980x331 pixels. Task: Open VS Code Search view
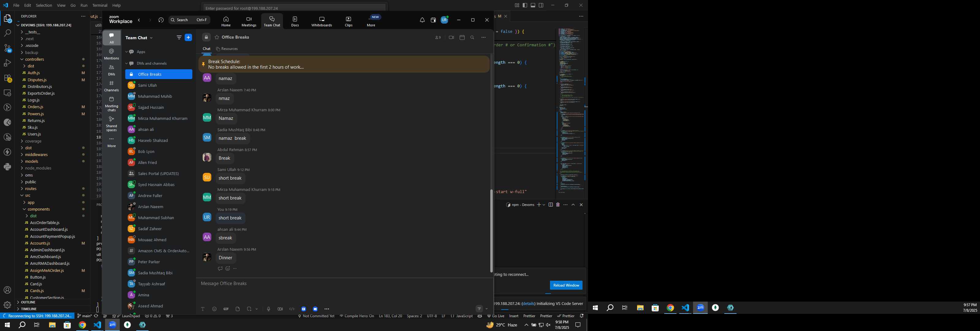point(7,33)
